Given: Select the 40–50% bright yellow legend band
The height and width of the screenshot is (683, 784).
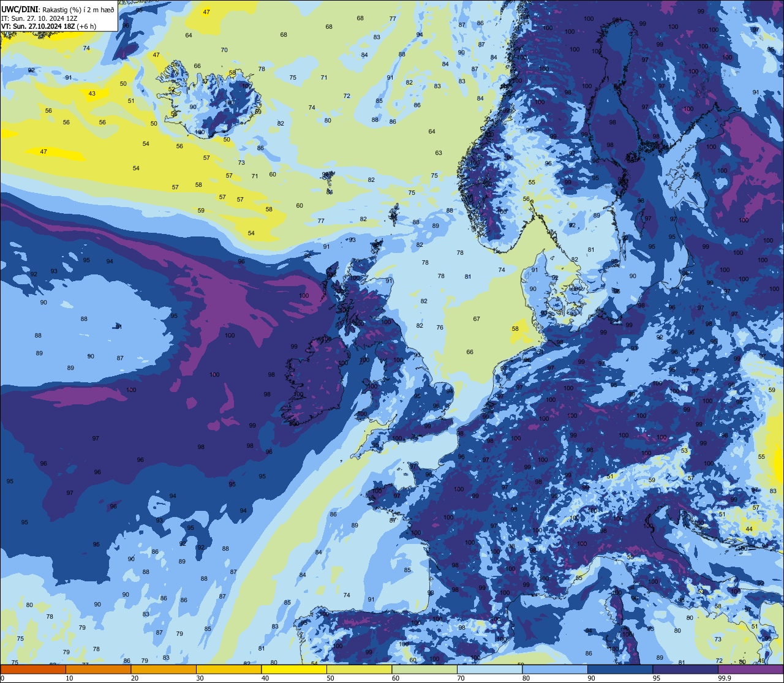Looking at the screenshot, I should tap(294, 669).
